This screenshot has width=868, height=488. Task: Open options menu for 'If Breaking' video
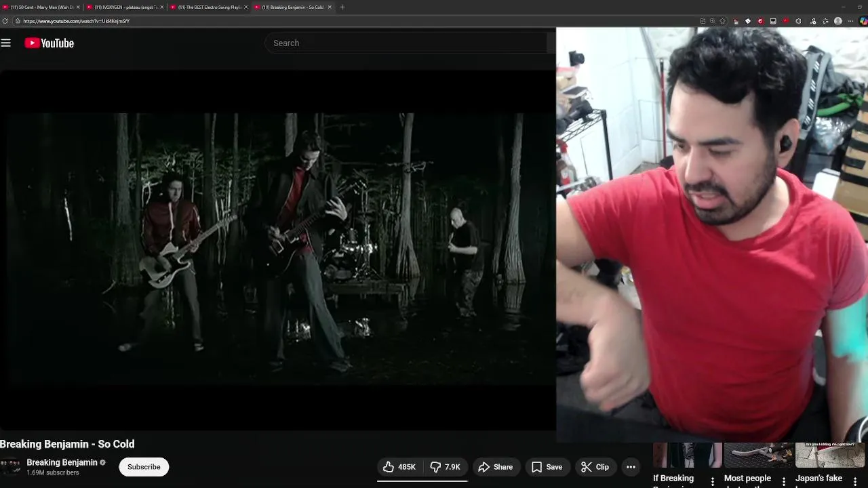click(713, 481)
